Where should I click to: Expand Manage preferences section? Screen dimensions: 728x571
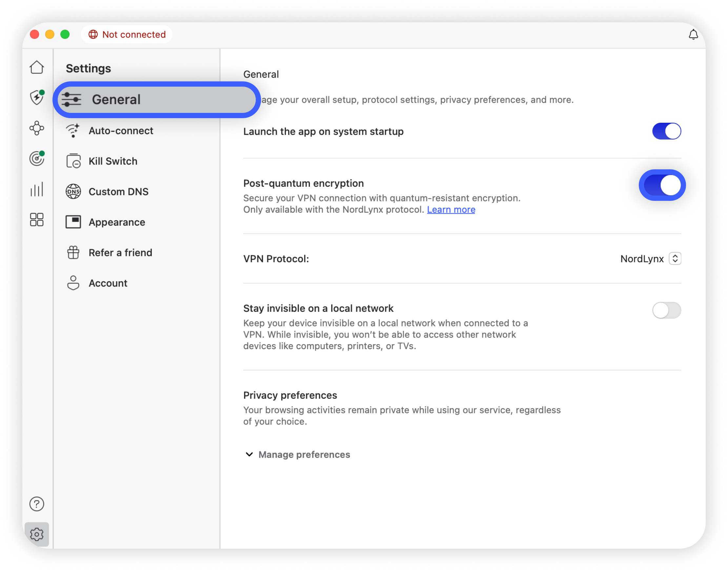coord(298,455)
